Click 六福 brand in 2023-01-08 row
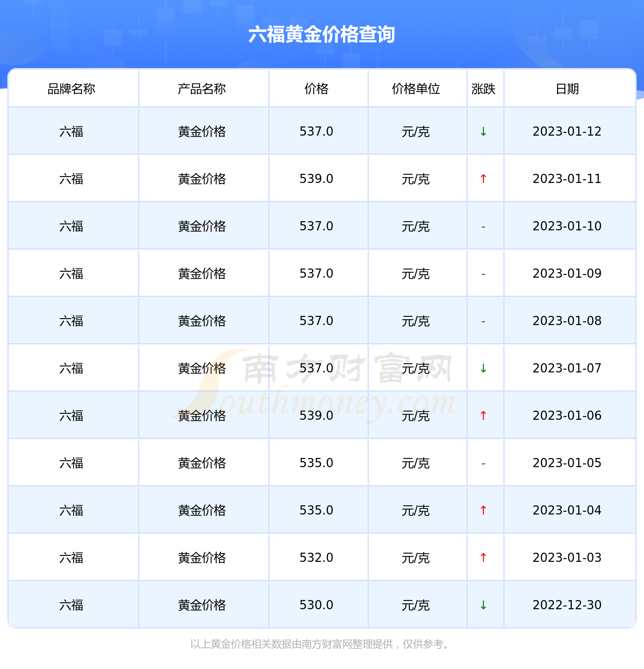The image size is (644, 669). coord(71,321)
